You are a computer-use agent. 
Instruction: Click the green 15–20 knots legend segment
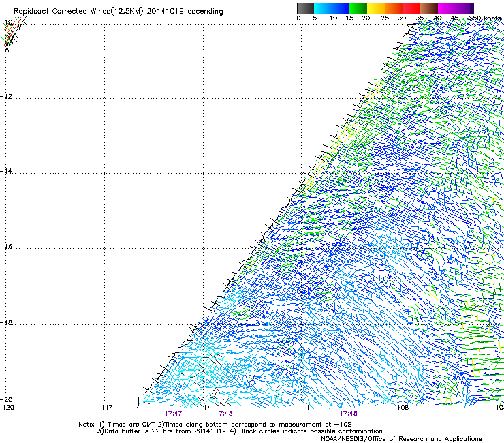358,8
